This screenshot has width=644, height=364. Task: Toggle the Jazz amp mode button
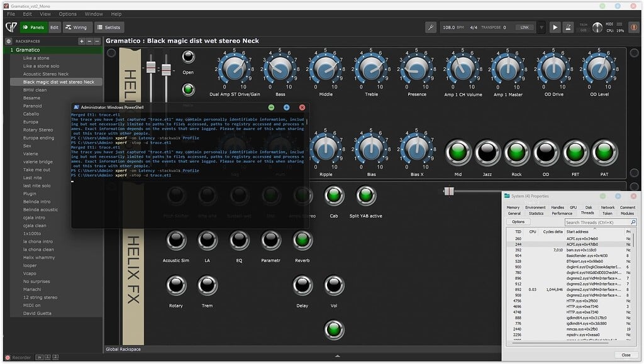487,153
